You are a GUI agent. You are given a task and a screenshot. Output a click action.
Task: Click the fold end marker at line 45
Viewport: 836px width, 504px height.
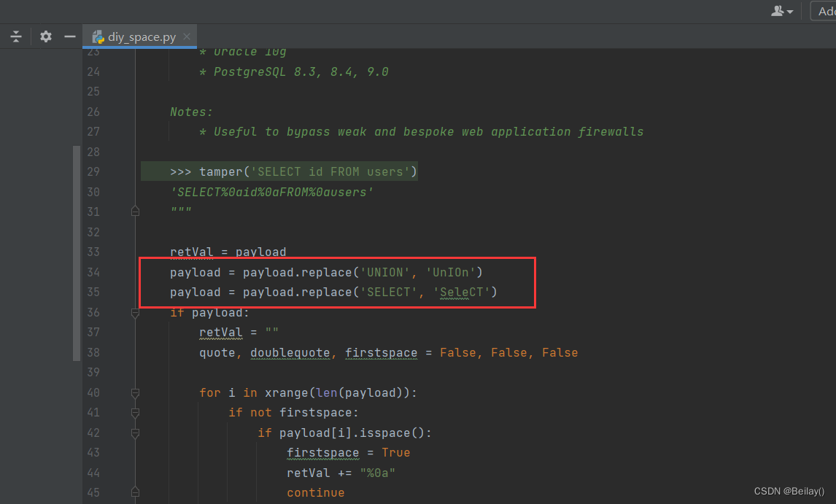coord(136,492)
